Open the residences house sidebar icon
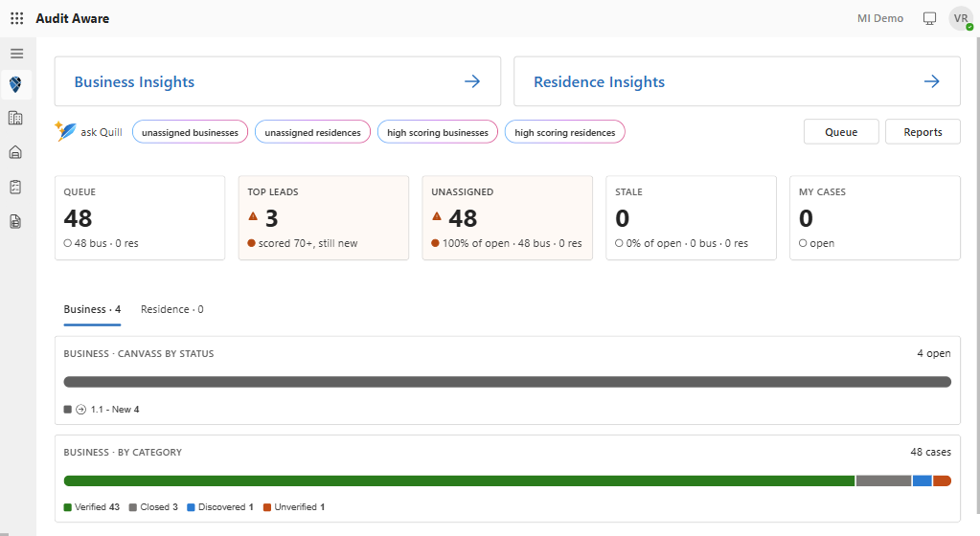The width and height of the screenshot is (980, 536). (x=15, y=152)
